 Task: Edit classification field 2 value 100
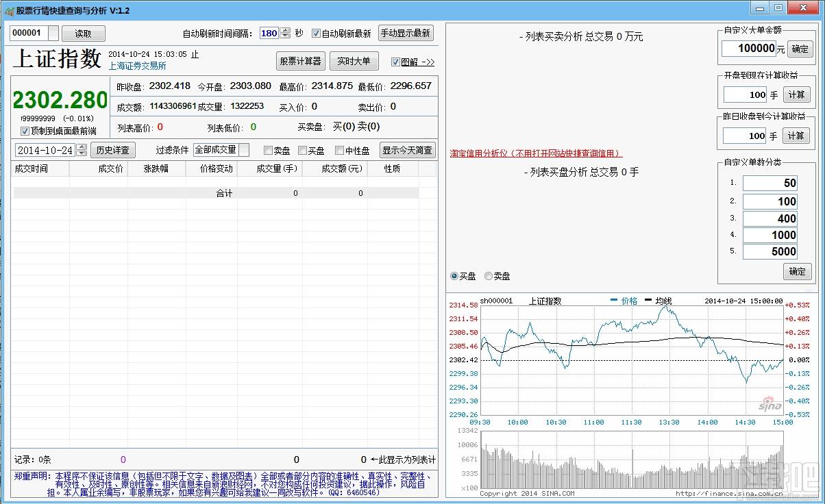(770, 201)
